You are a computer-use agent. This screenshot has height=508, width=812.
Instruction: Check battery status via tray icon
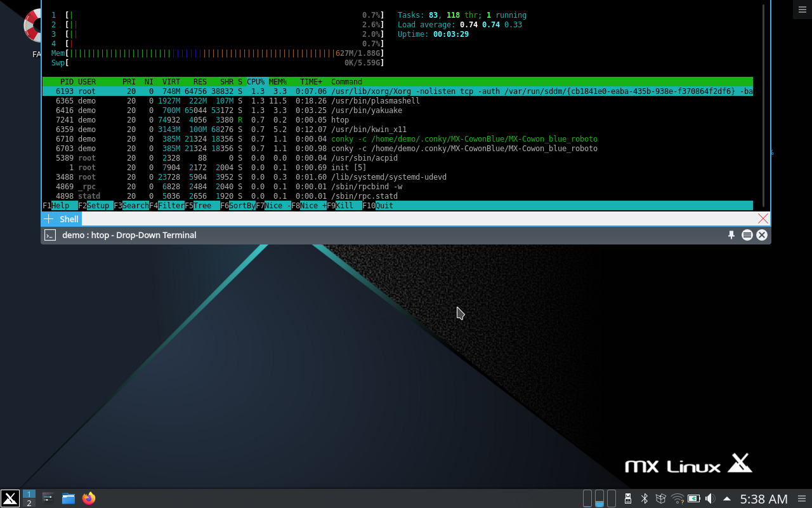pos(693,498)
